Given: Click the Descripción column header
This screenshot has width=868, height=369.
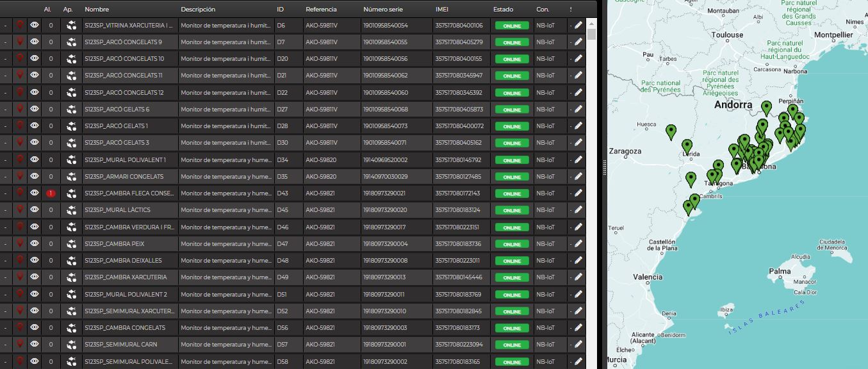Looking at the screenshot, I should pyautogui.click(x=198, y=10).
